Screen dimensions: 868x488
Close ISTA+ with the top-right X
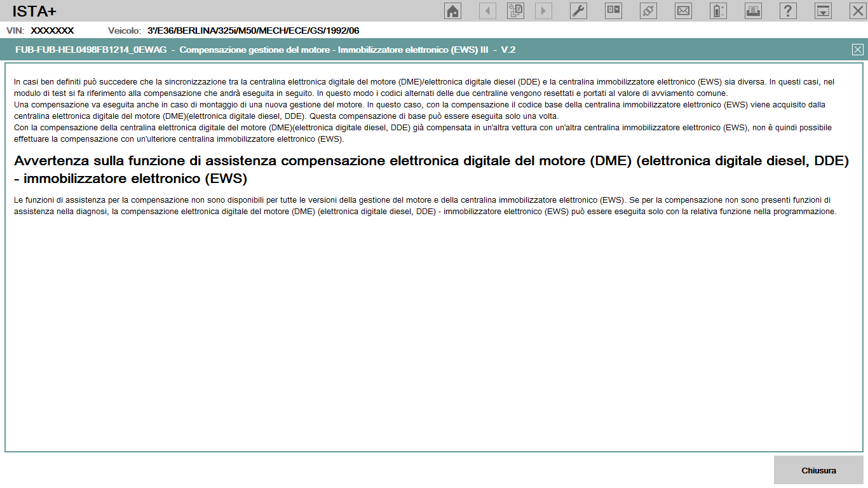[857, 11]
